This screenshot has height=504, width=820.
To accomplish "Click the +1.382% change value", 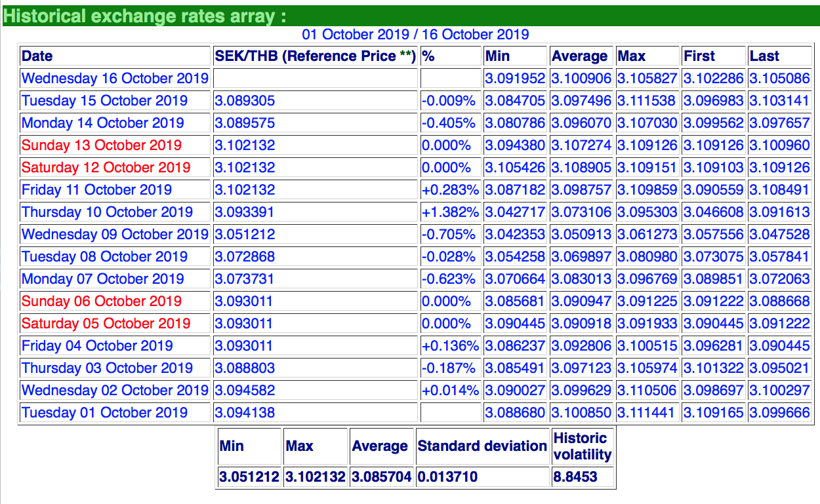I will tap(450, 212).
